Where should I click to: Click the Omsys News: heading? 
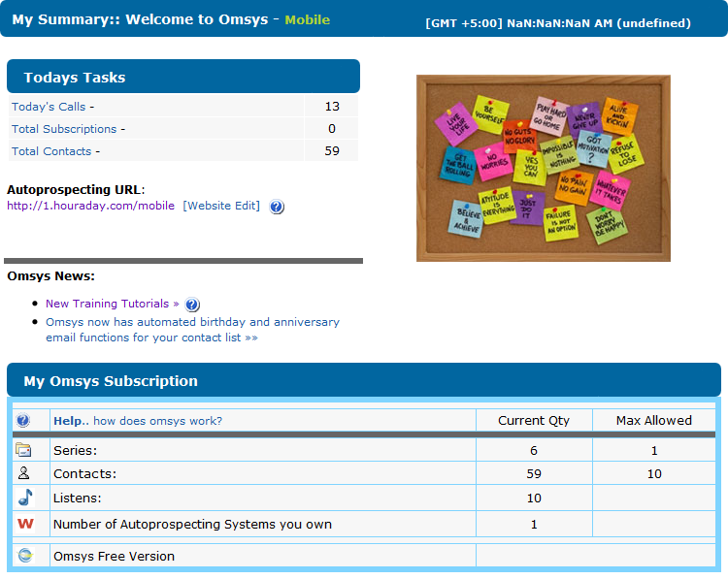click(x=51, y=276)
